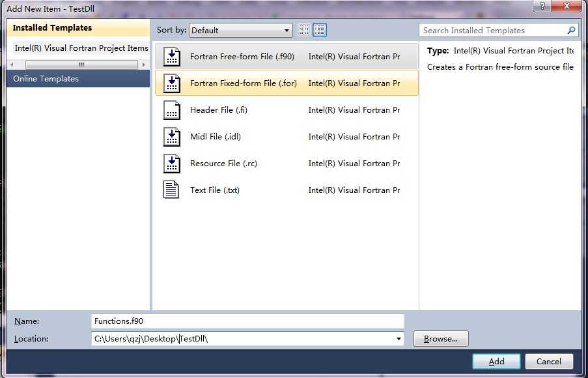Select 'Fortran Fixed-form File (.for)' label
Viewport: 588px width, 378px height.
point(244,83)
